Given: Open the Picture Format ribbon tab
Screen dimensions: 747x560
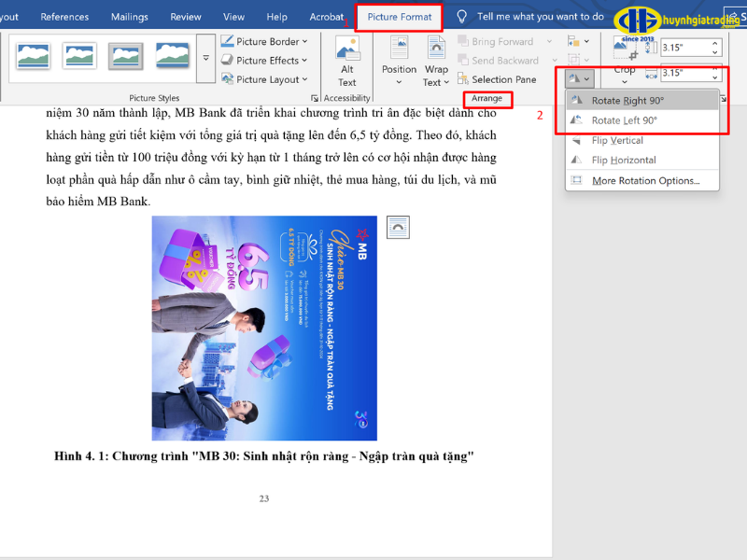Looking at the screenshot, I should (x=400, y=17).
